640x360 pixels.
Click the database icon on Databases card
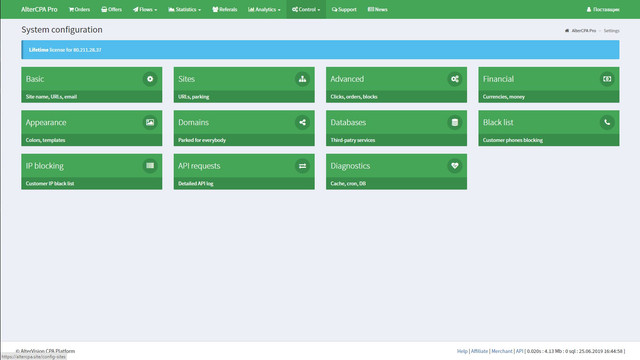tap(455, 122)
